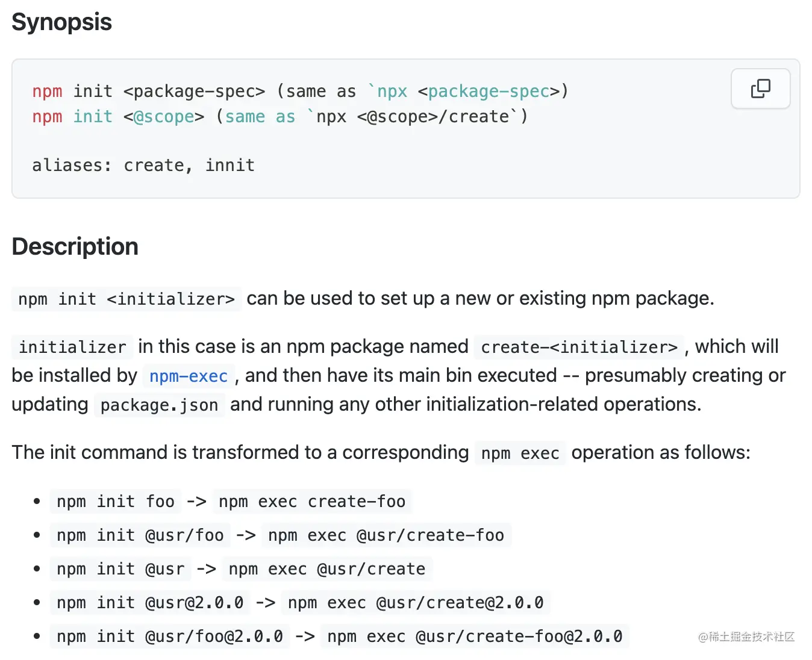
Task: Click the 'create-<initializer>' inline code
Action: (x=578, y=347)
